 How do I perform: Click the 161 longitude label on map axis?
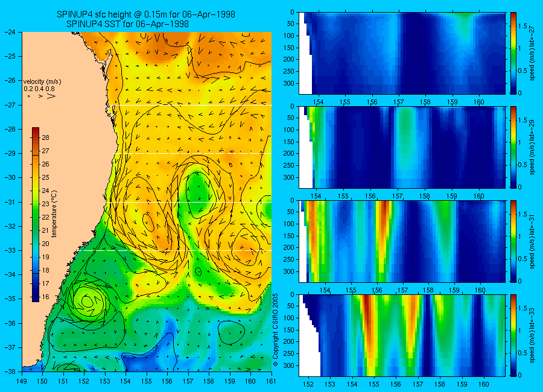[x=271, y=381]
